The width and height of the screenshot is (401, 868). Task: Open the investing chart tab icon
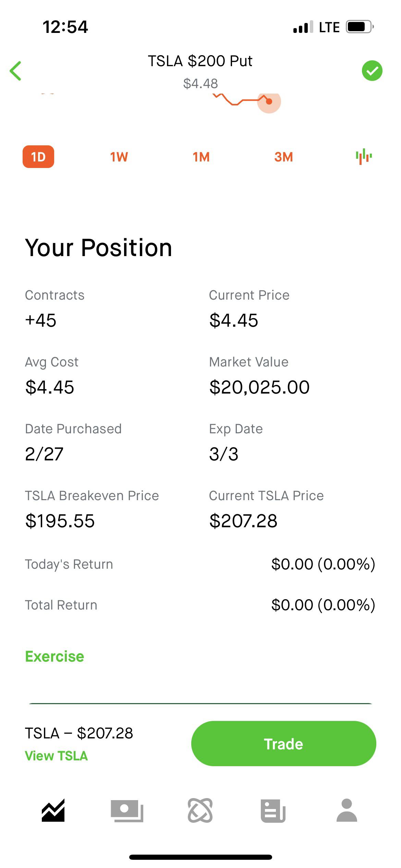point(53,810)
